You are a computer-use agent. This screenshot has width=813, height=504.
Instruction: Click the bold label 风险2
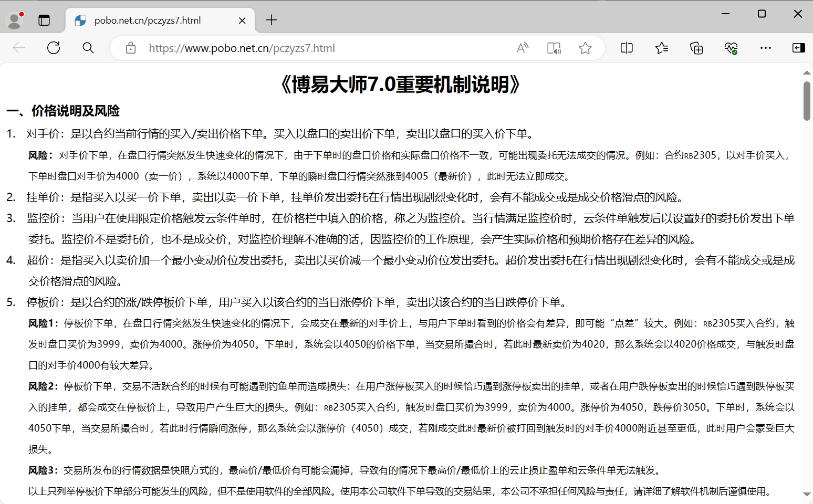pos(43,386)
